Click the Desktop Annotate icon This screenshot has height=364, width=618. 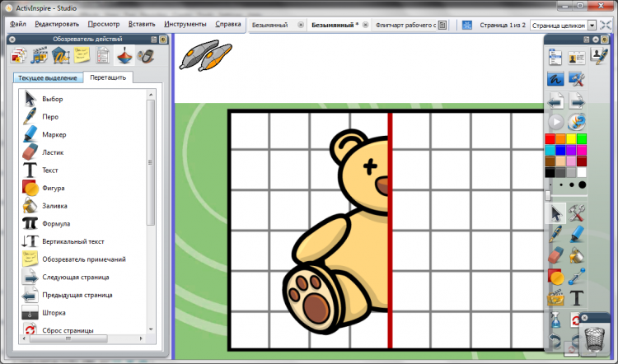pyautogui.click(x=555, y=79)
